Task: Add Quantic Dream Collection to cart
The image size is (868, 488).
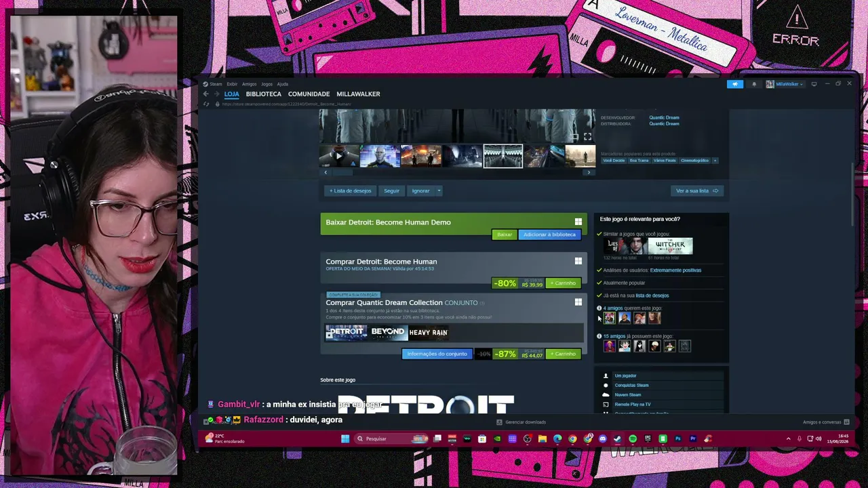Action: click(564, 354)
